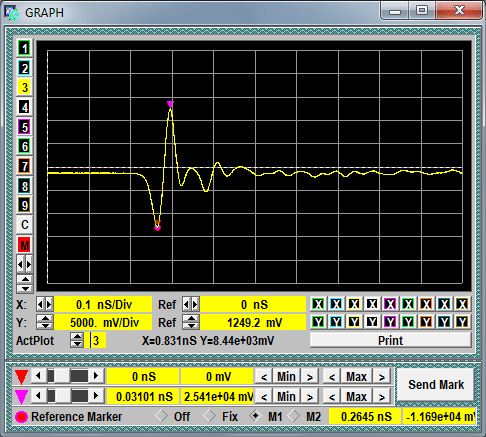Change ActPlot number with stepper
Viewport: 486px width, 437px height.
[x=77, y=340]
